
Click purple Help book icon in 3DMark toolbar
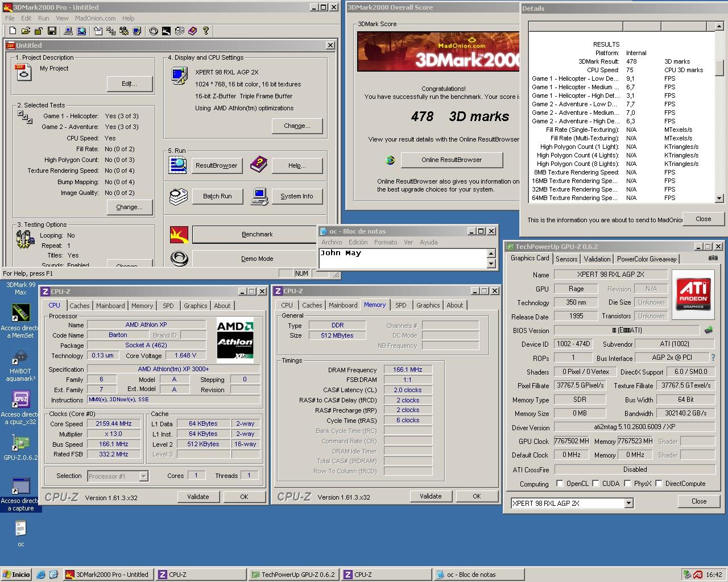[x=192, y=31]
